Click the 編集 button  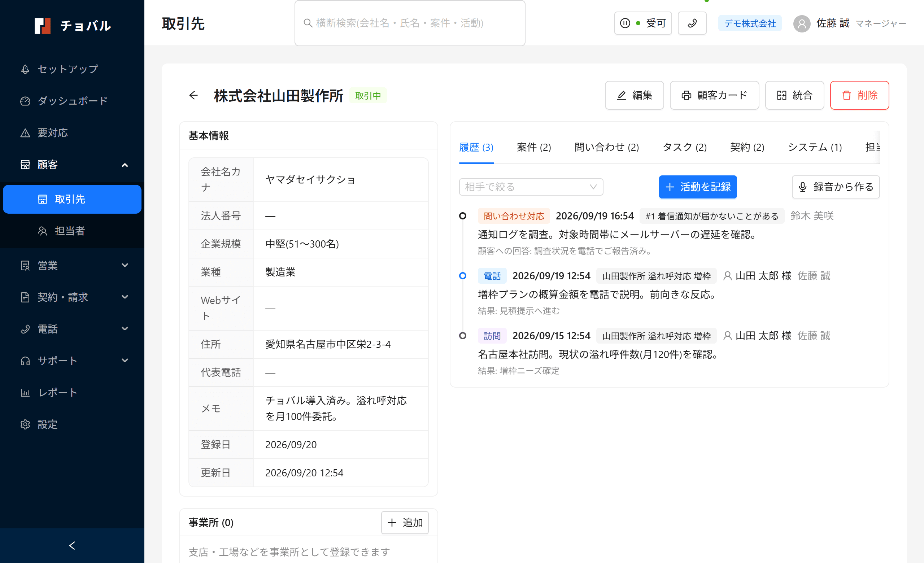pyautogui.click(x=634, y=95)
